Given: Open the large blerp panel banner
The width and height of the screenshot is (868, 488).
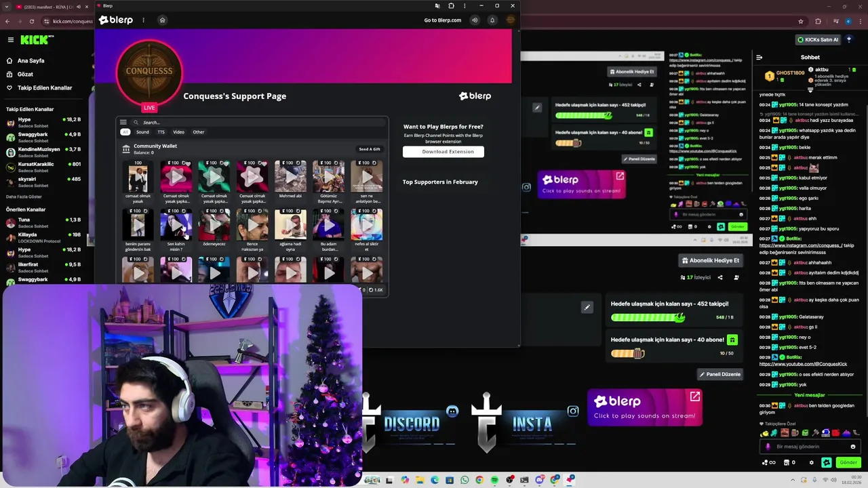Looking at the screenshot, I should [x=644, y=407].
